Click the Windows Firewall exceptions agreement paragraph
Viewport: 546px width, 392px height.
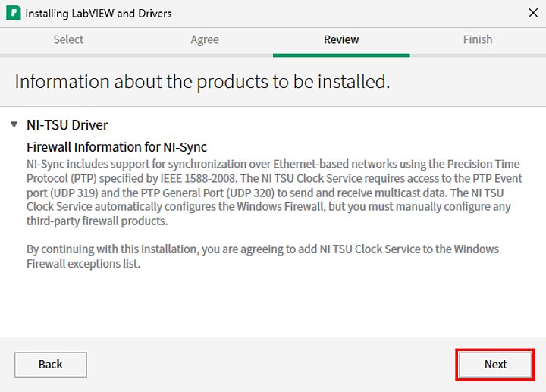pyautogui.click(x=262, y=256)
